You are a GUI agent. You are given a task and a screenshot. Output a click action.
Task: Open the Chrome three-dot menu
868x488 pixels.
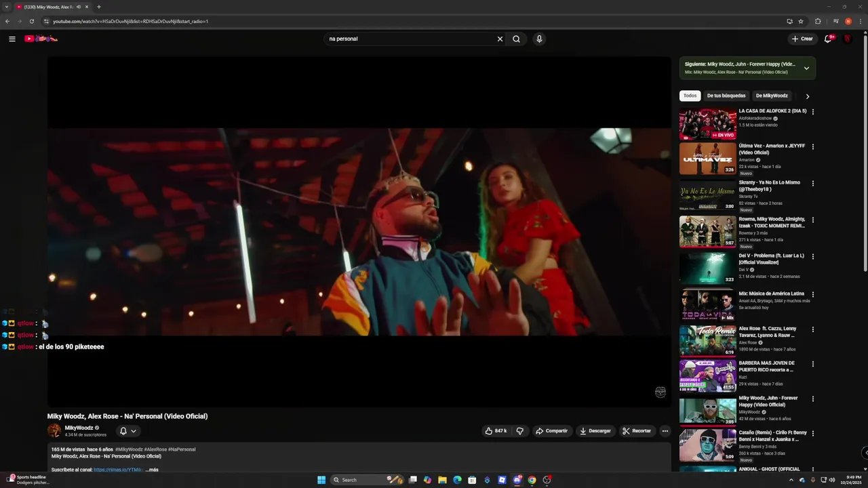coord(860,21)
